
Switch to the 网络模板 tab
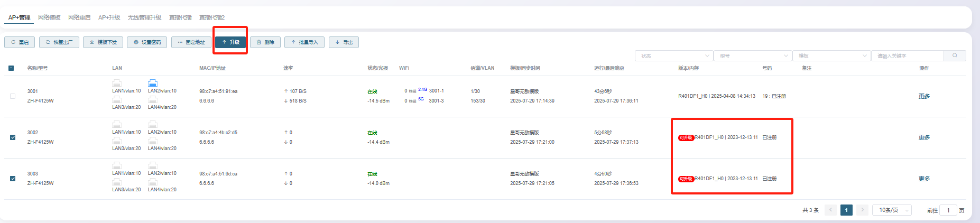click(49, 17)
